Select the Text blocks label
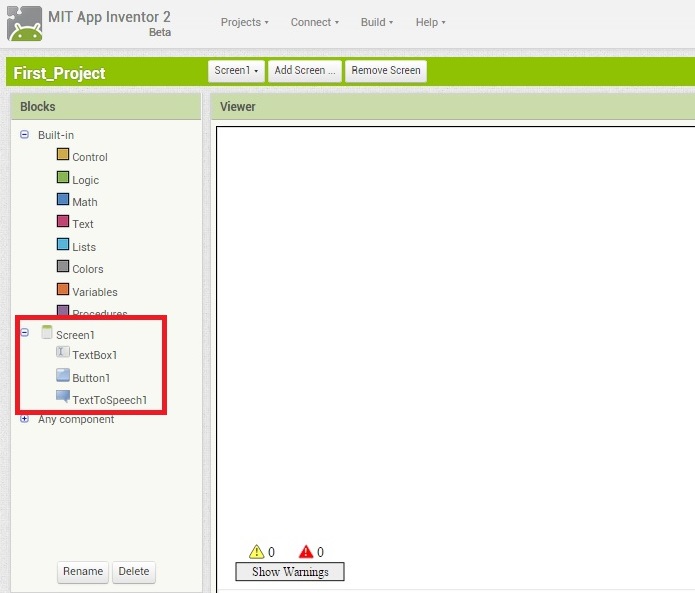The image size is (695, 593). click(x=83, y=224)
